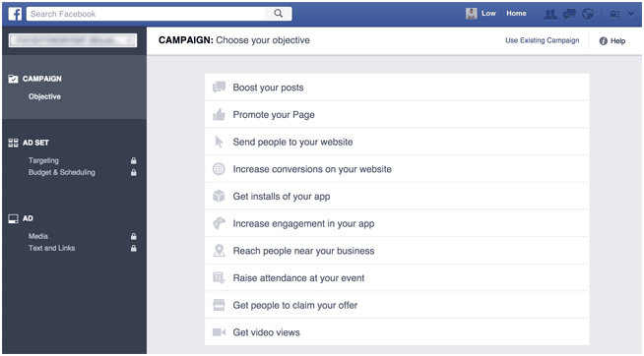Select Objective in the Campaign sidebar
This screenshot has height=356, width=644.
tap(44, 96)
